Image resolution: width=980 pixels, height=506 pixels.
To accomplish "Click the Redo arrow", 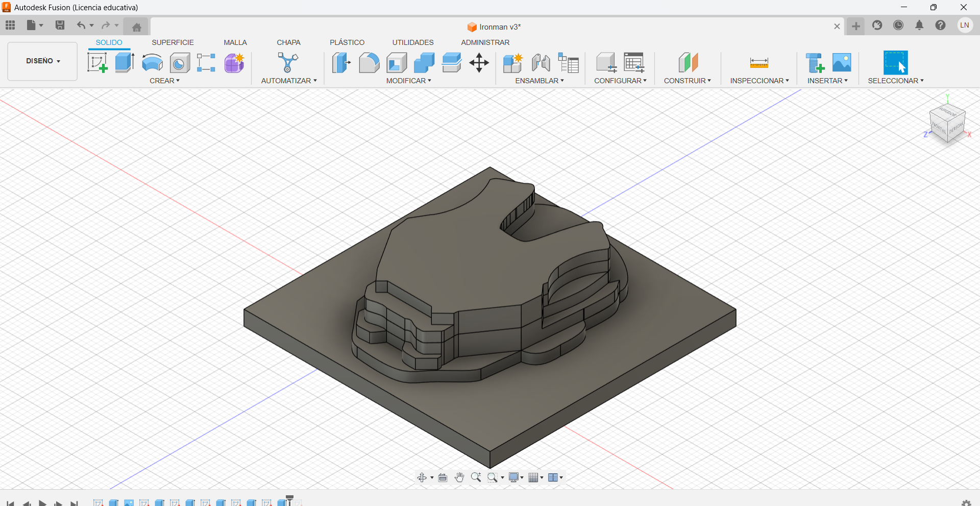I will (x=106, y=25).
